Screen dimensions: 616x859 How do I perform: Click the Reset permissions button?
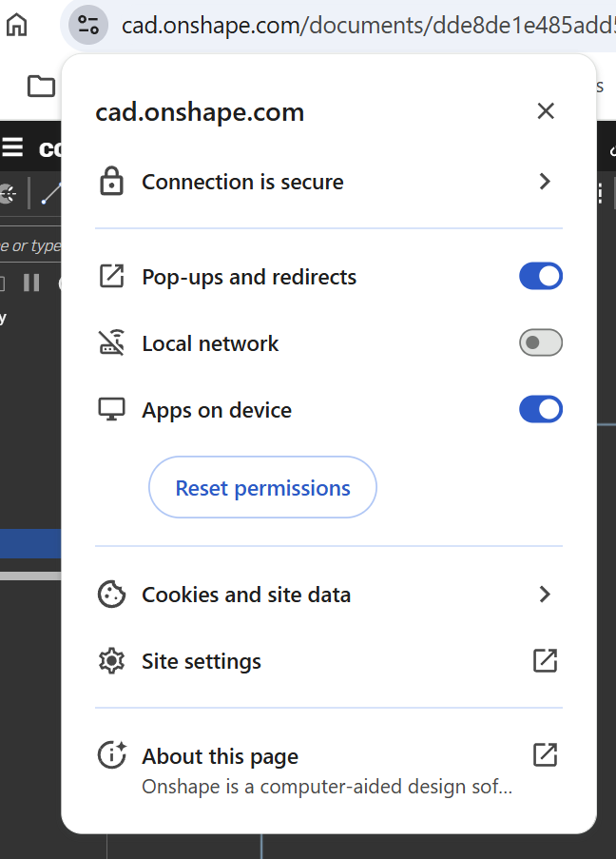tap(262, 488)
